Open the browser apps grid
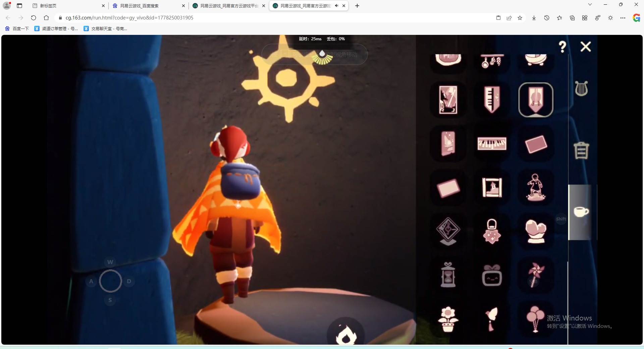Screen dimensions: 644x349 coord(585,18)
